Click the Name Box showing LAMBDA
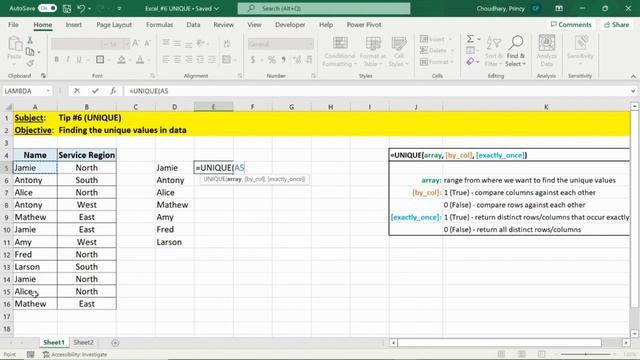Viewport: 640px width, 360px height. click(x=24, y=91)
